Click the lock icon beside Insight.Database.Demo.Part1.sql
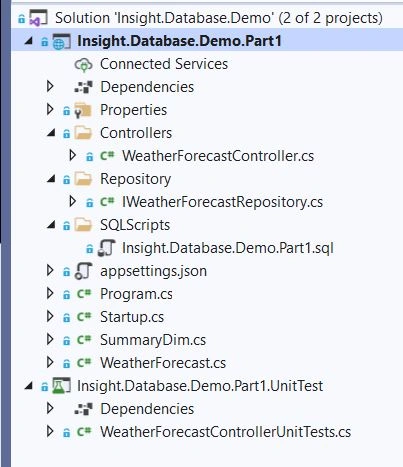The height and width of the screenshot is (467, 403). tap(90, 249)
